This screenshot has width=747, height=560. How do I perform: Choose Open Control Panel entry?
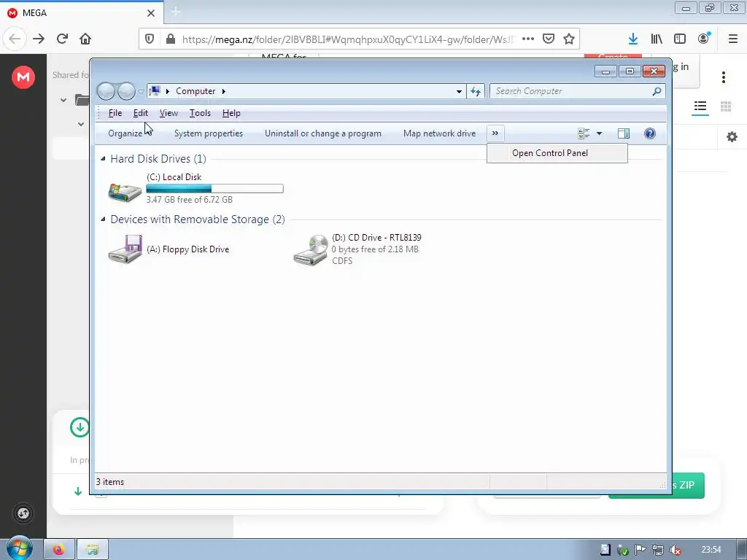coord(557,153)
